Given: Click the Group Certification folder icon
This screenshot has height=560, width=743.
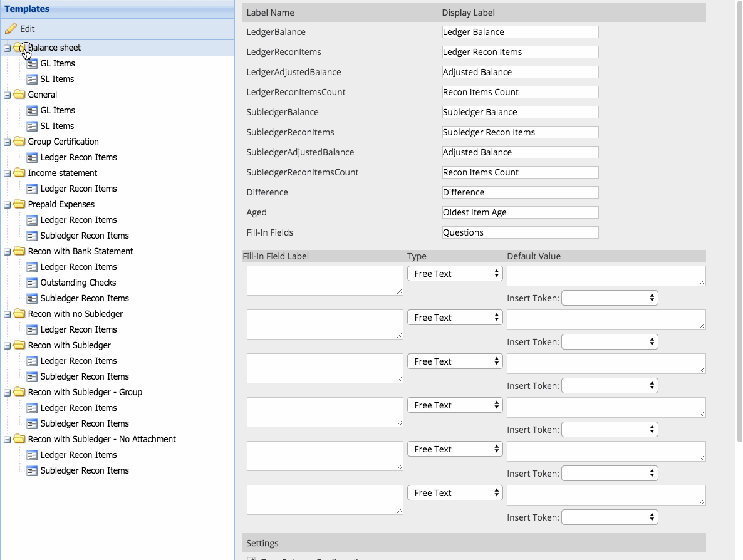Looking at the screenshot, I should [x=19, y=142].
